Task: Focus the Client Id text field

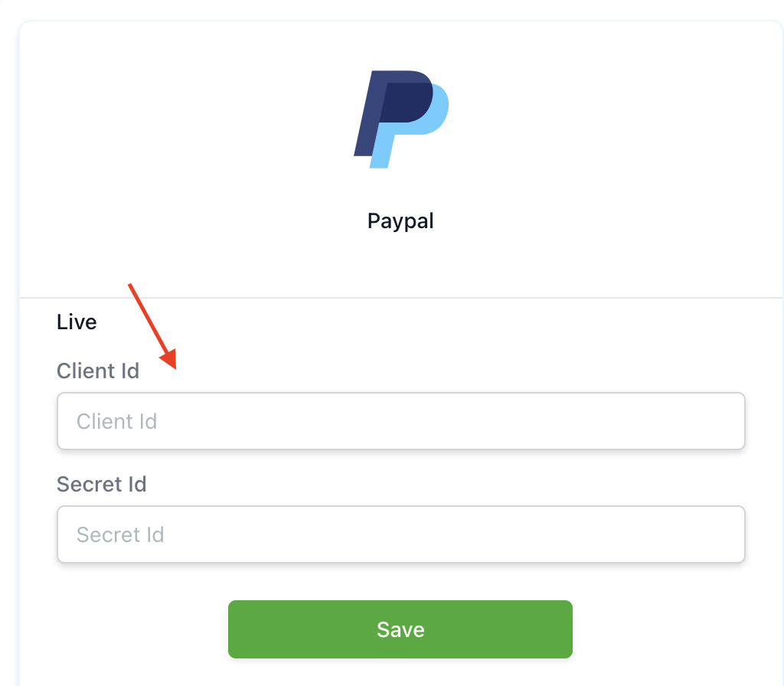Action: (x=401, y=421)
